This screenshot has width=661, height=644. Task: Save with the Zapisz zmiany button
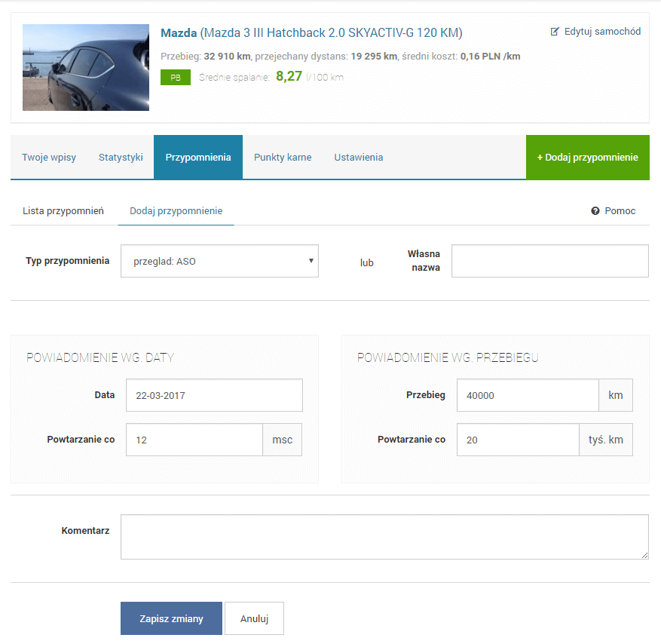tap(171, 618)
